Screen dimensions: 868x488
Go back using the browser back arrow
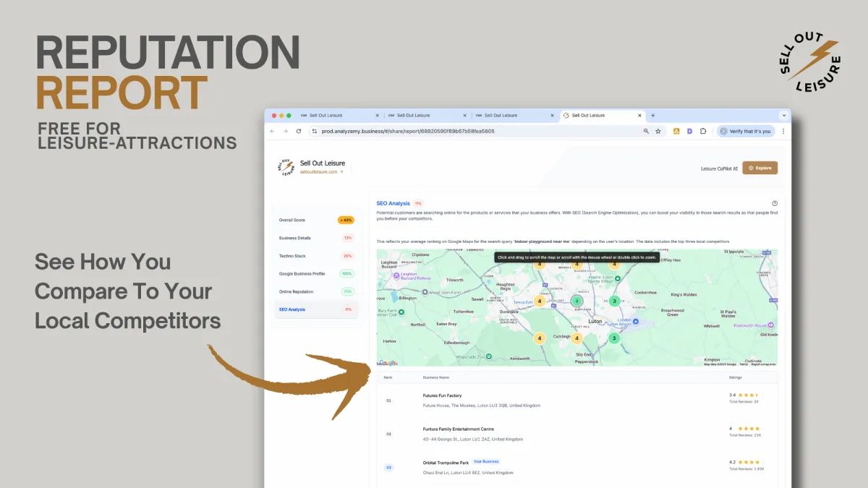coord(273,131)
